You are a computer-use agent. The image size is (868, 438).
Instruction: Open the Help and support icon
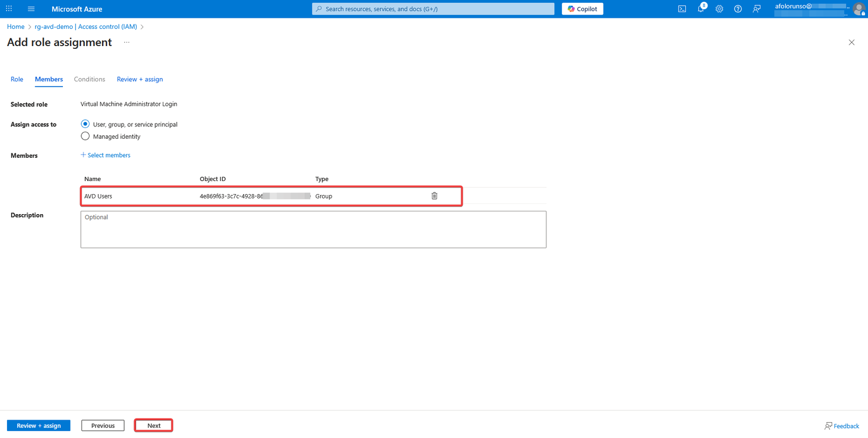click(x=738, y=9)
